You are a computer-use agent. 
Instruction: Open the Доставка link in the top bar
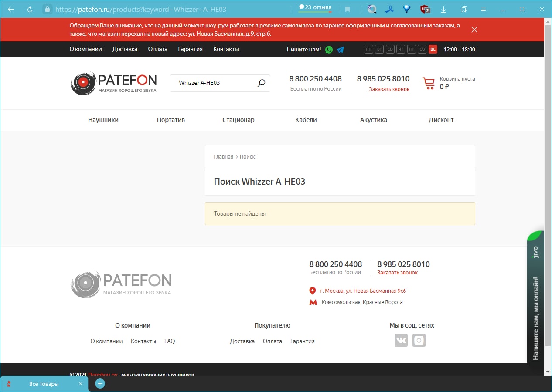tap(125, 49)
